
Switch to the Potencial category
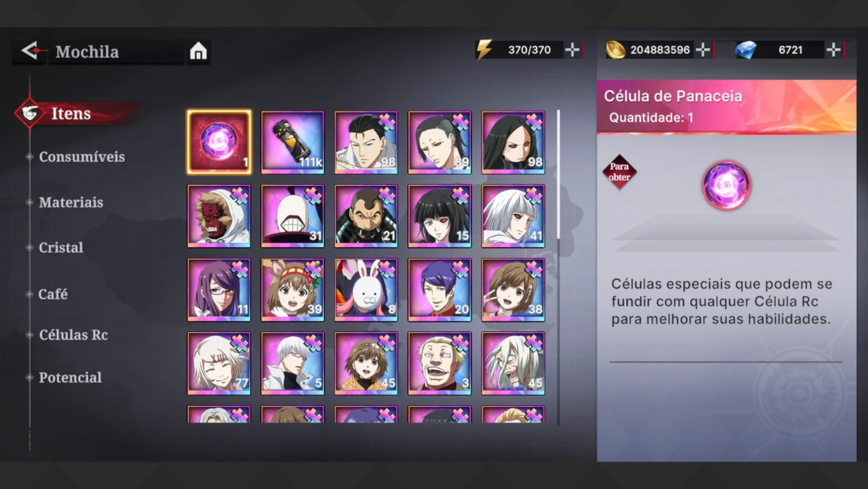(x=70, y=377)
